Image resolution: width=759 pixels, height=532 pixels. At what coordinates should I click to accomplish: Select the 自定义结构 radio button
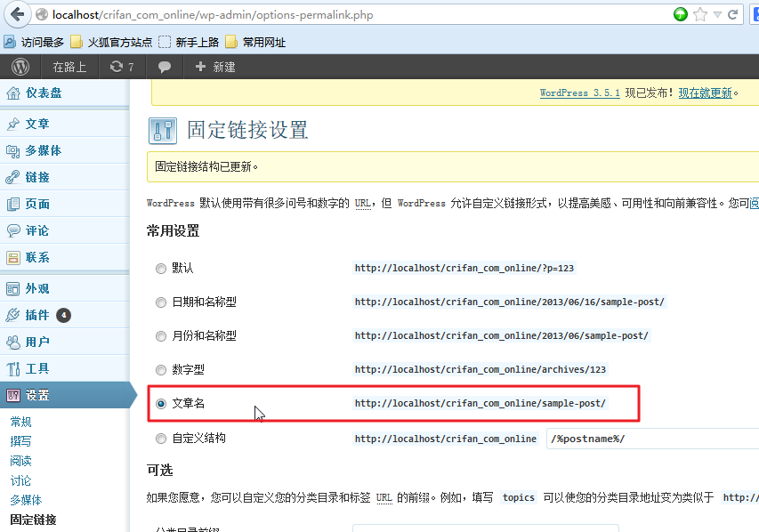[x=161, y=439]
